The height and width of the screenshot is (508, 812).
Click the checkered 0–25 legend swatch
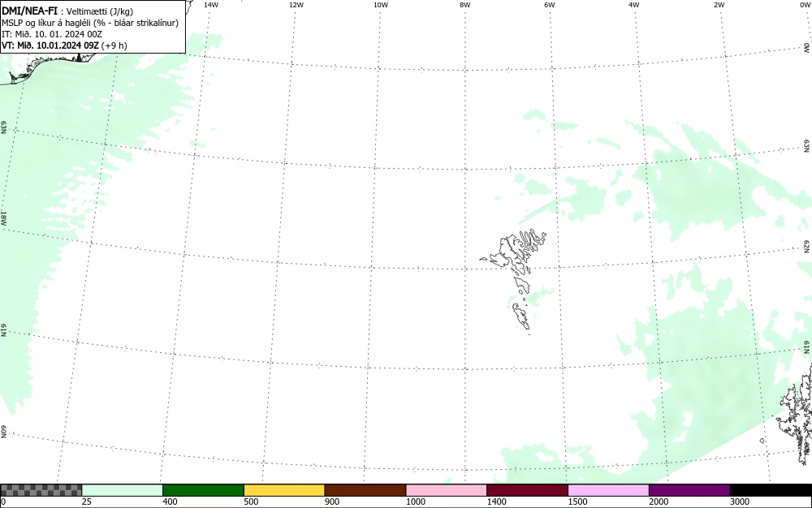(x=41, y=490)
